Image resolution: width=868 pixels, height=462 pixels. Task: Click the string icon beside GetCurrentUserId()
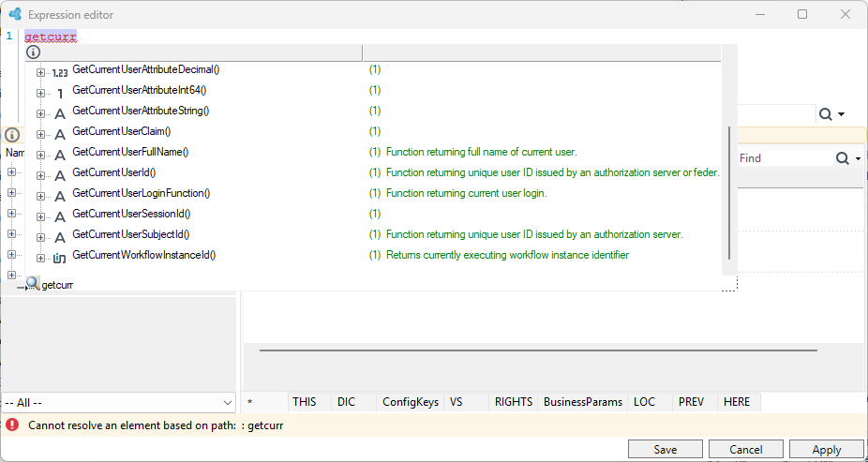(x=60, y=176)
